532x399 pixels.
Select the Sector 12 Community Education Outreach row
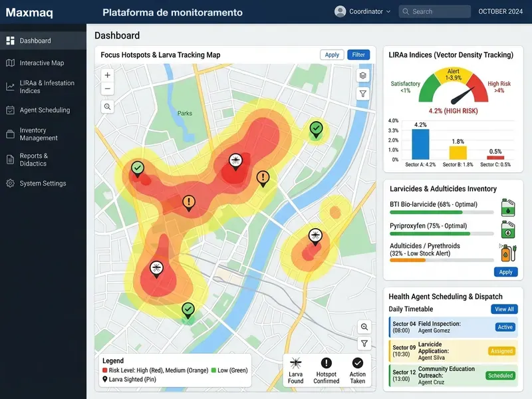pos(454,376)
